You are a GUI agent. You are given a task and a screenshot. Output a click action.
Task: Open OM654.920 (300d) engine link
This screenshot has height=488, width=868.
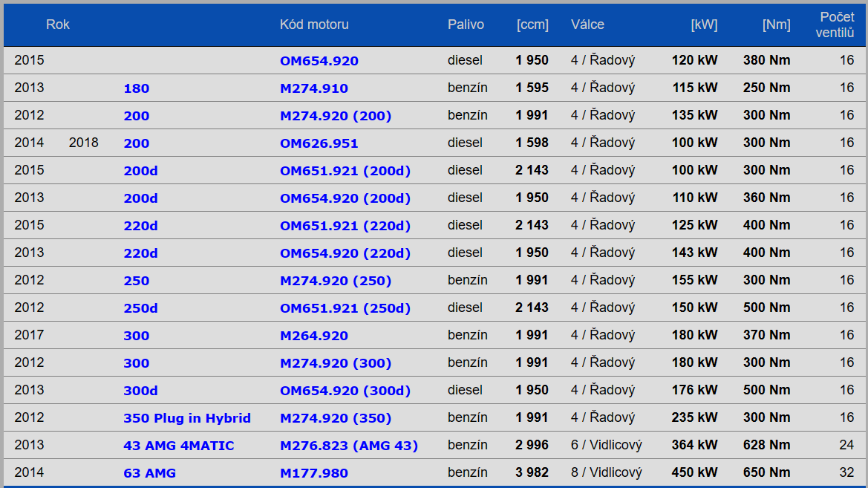pos(345,391)
